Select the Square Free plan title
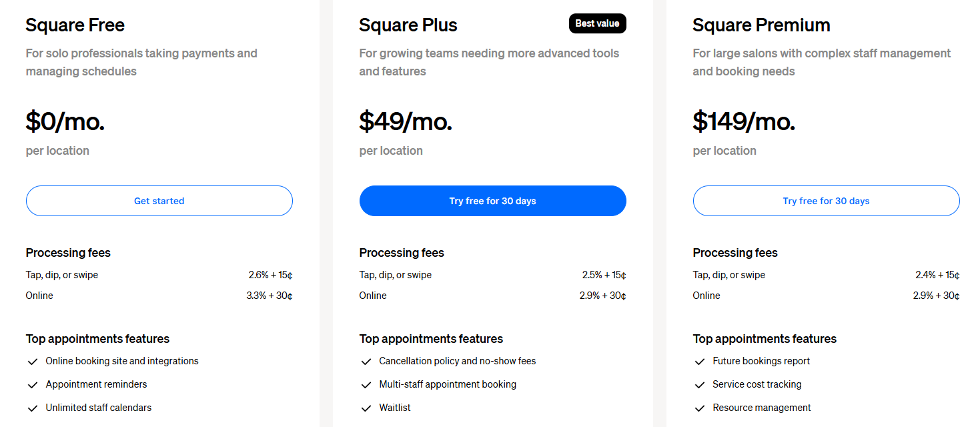This screenshot has height=427, width=980. pos(75,25)
